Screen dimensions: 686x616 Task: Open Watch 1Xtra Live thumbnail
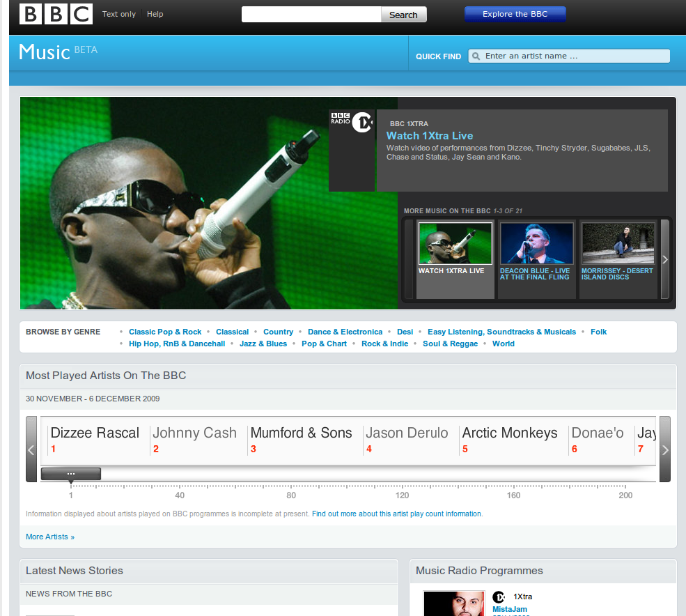point(455,244)
